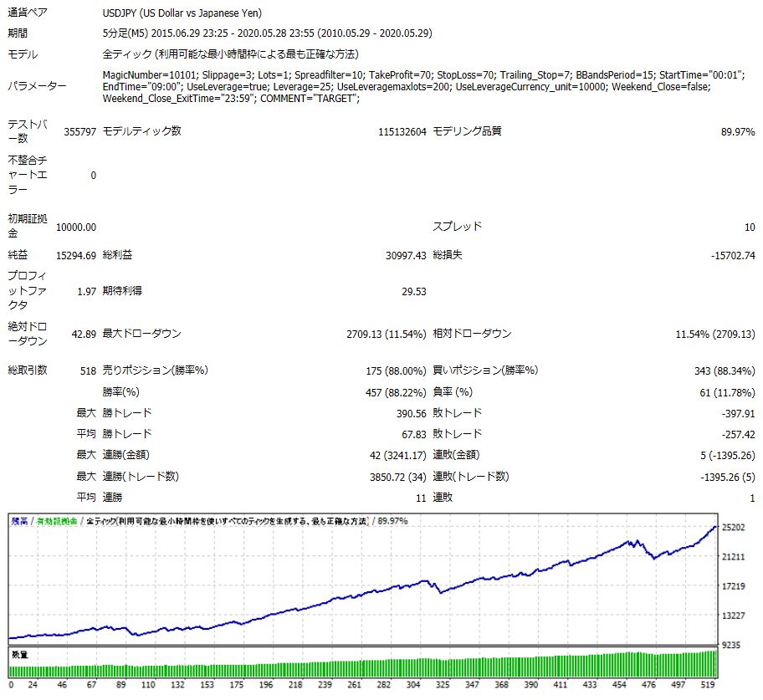Click the model description beginning "全ティック (利用可能な"
Viewport: 763px width, 700px height.
[231, 54]
